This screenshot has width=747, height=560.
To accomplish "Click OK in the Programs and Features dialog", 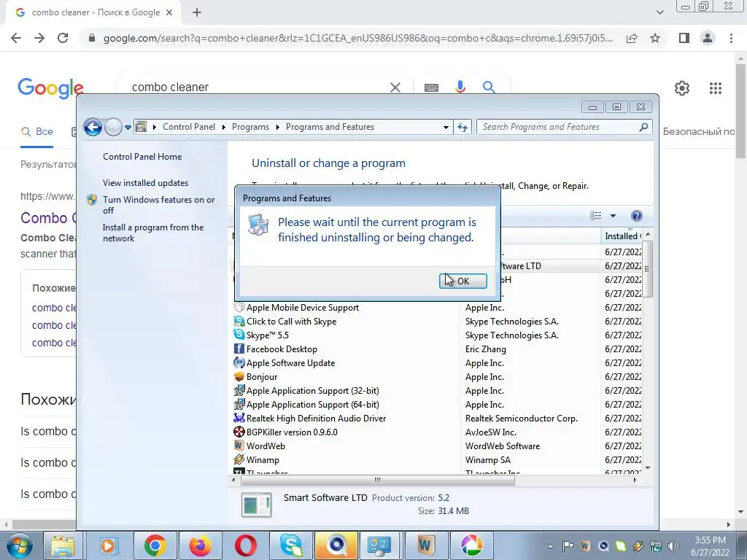I will (462, 281).
